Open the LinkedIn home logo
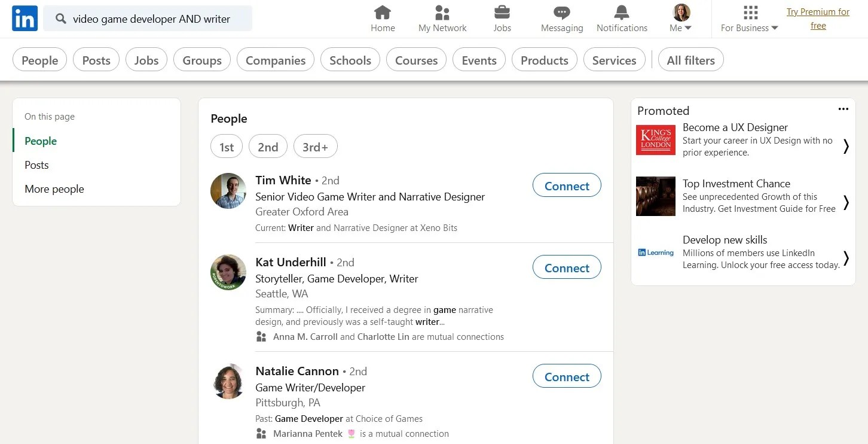Image resolution: width=868 pixels, height=444 pixels. [24, 19]
